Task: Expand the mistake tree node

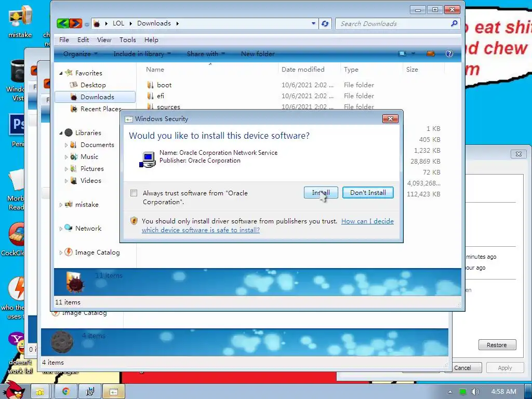Action: 61,205
